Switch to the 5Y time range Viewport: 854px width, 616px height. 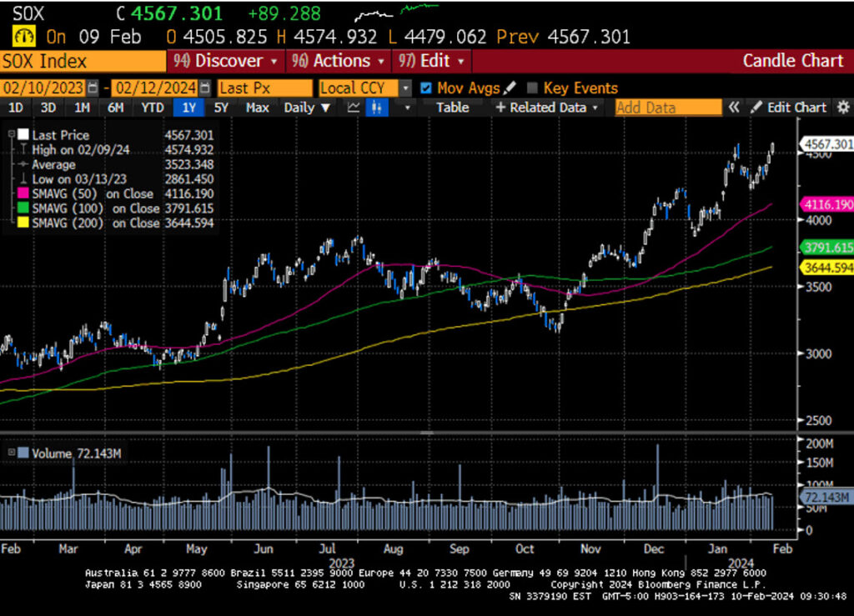point(221,108)
